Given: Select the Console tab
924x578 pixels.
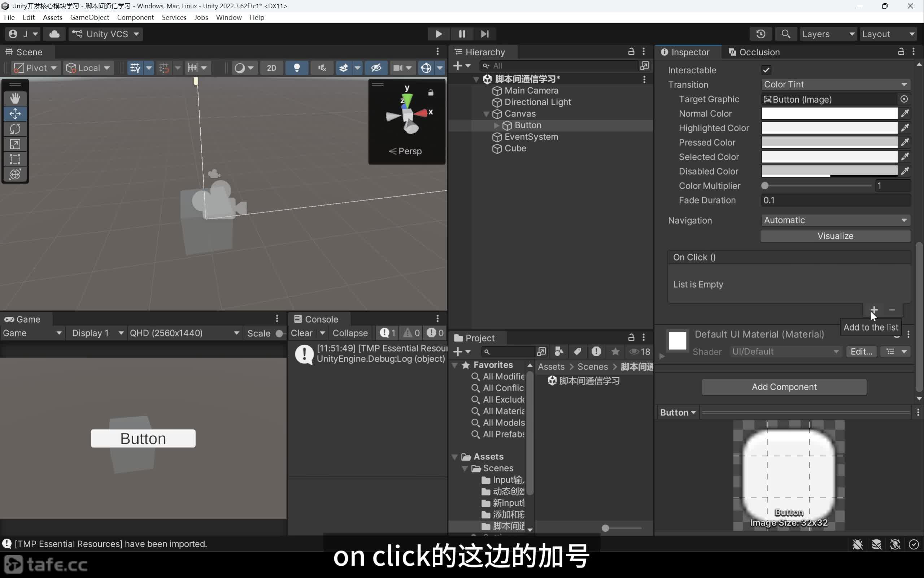Looking at the screenshot, I should click(316, 319).
